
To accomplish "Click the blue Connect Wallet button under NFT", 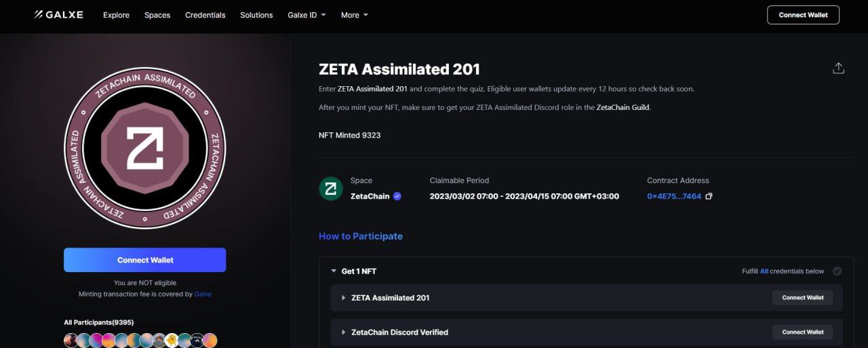I will point(145,260).
